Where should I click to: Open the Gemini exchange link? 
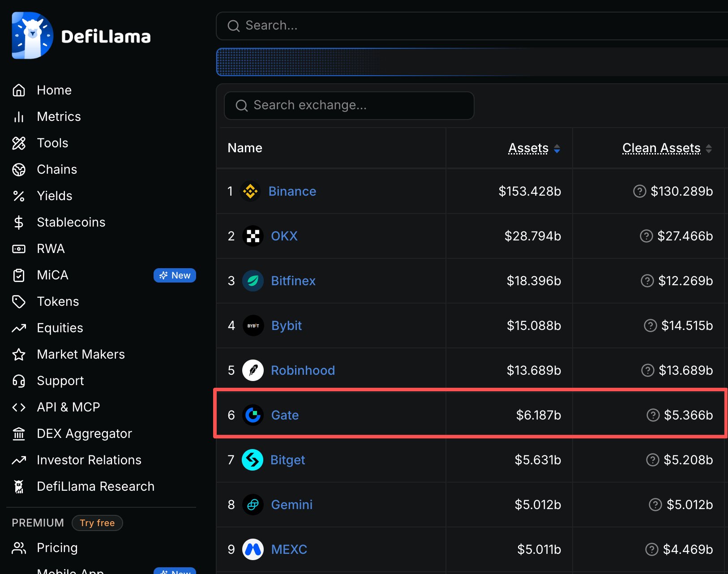coord(292,505)
